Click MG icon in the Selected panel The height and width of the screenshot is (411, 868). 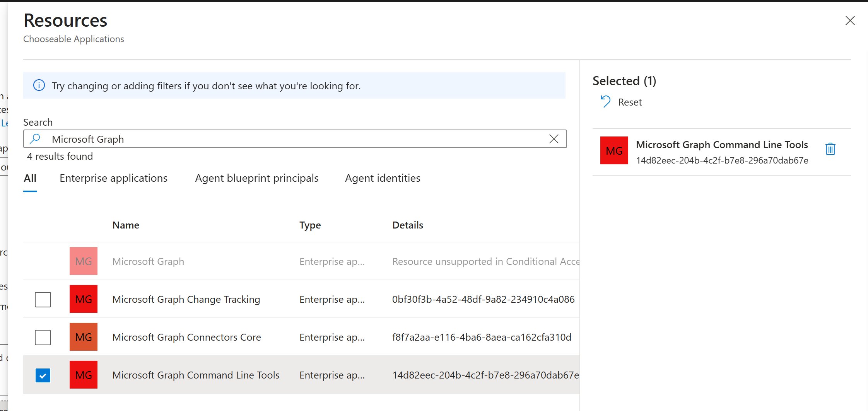point(614,150)
